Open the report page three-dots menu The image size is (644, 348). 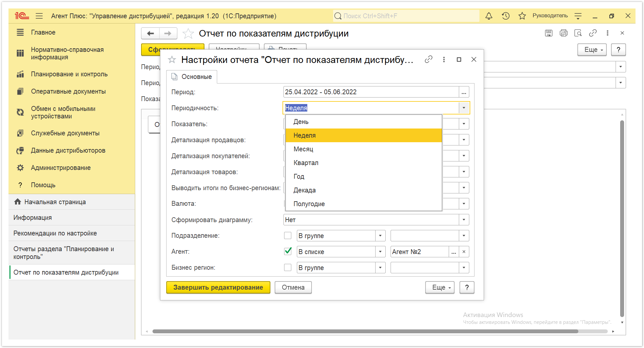607,33
